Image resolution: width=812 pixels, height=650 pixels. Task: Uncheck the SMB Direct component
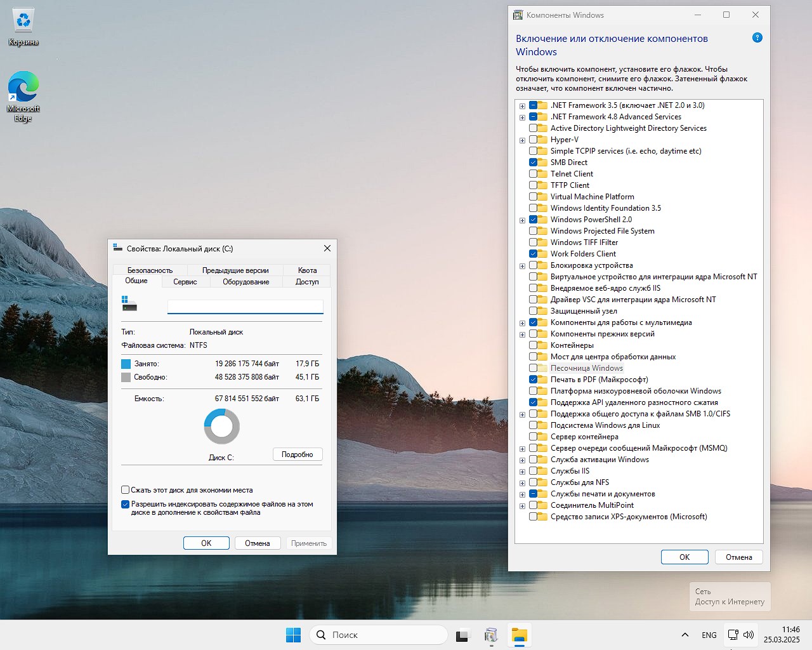534,162
